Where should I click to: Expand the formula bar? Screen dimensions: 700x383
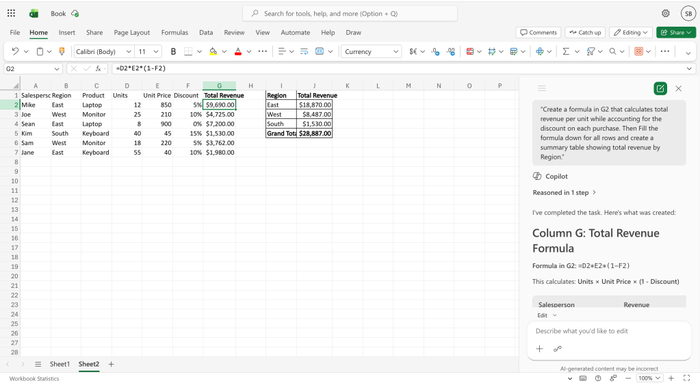[689, 69]
